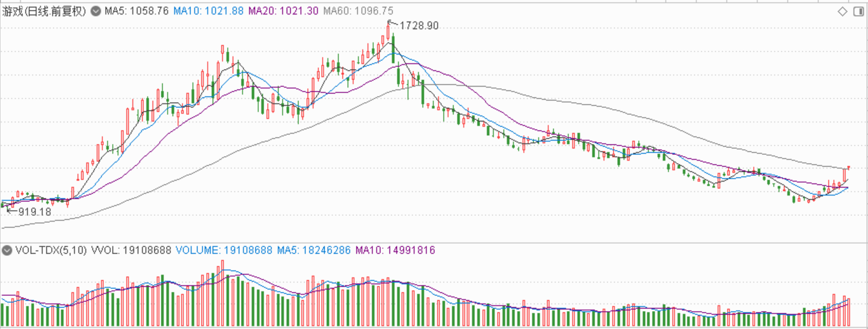Screen dimensions: 868x329
Task: Open the dropdown arrow beside 游戏(日线.前复权)
Action: pos(96,11)
